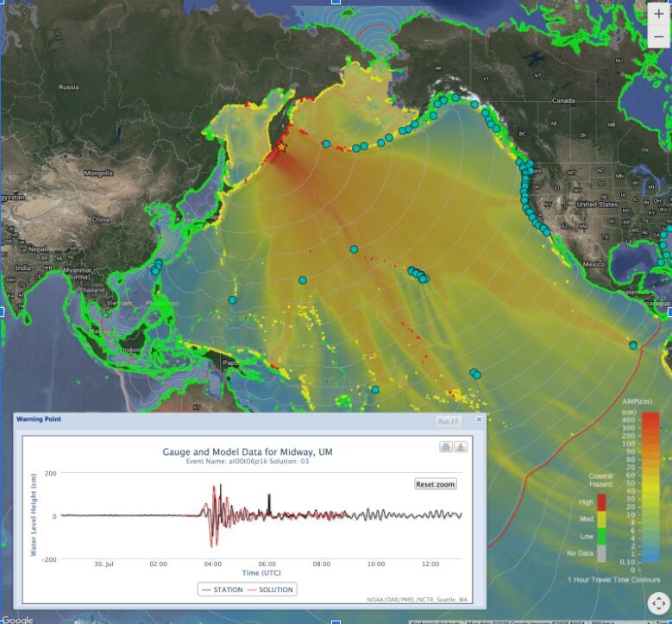Viewport: 672px width, 624px height.
Task: Click the Time (UTC) axis title
Action: (261, 573)
